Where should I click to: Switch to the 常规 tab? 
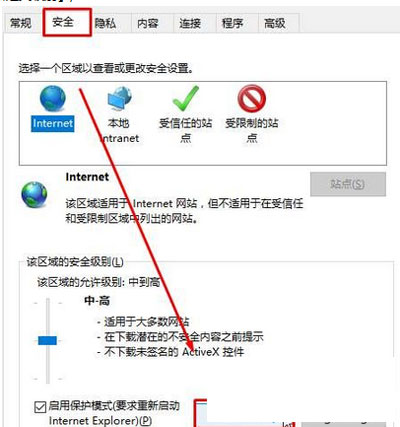pyautogui.click(x=21, y=23)
